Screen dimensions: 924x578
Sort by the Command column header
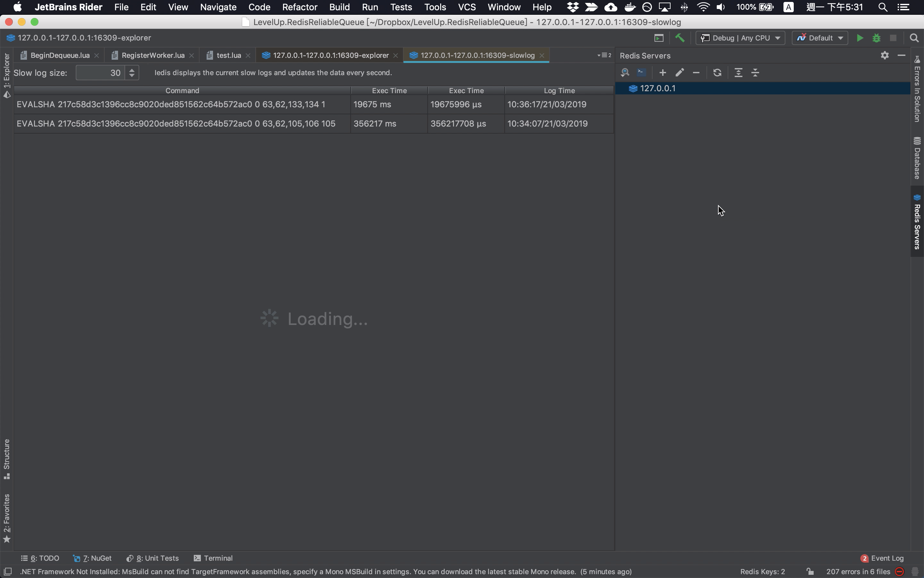pyautogui.click(x=182, y=91)
